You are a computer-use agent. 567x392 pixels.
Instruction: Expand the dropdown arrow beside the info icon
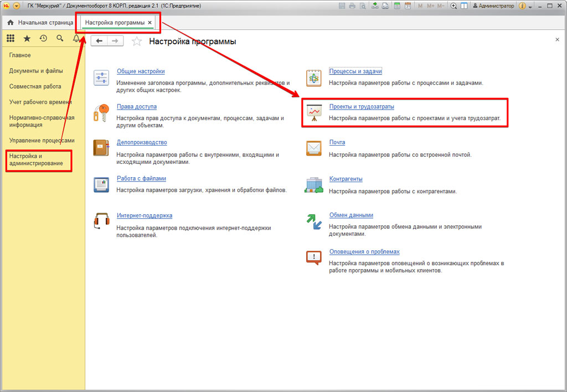[x=530, y=7]
